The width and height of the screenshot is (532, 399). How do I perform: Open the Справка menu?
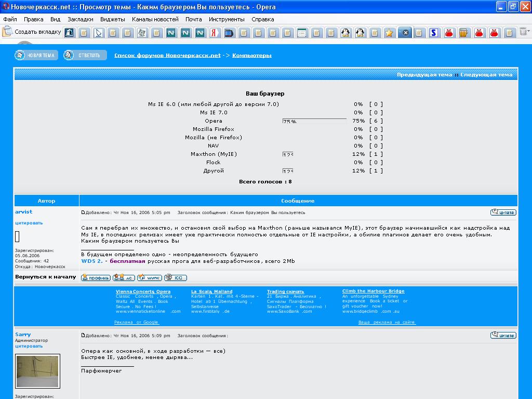262,19
